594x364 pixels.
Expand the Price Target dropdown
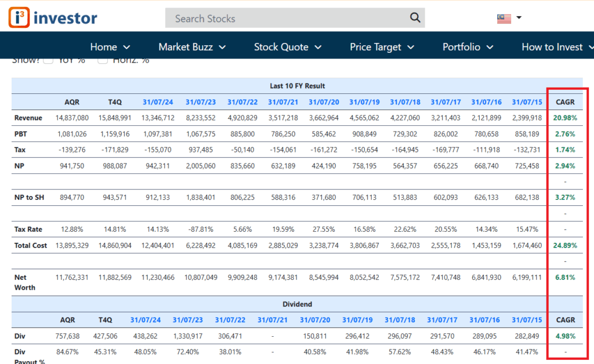pyautogui.click(x=382, y=47)
